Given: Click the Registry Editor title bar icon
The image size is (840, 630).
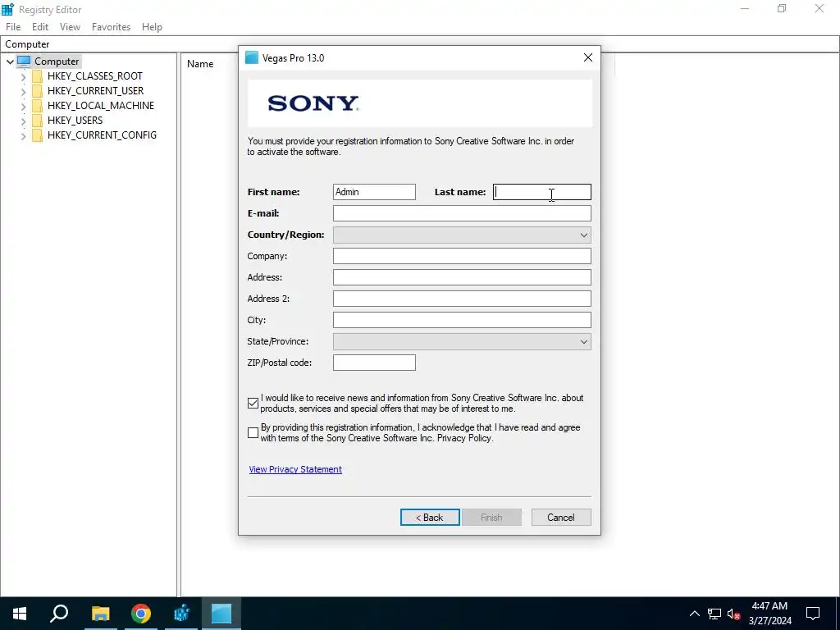Looking at the screenshot, I should tap(7, 9).
